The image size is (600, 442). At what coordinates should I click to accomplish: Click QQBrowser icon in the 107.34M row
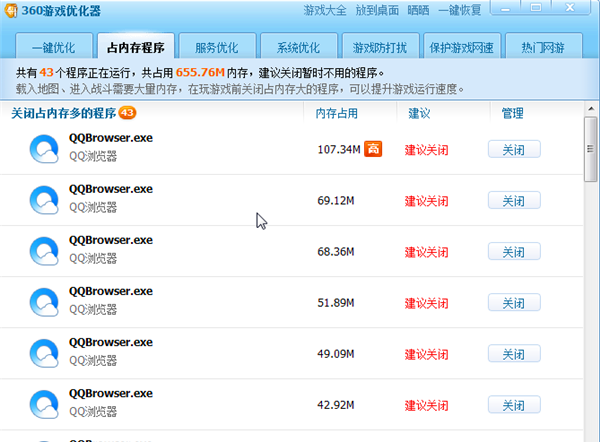[44, 149]
